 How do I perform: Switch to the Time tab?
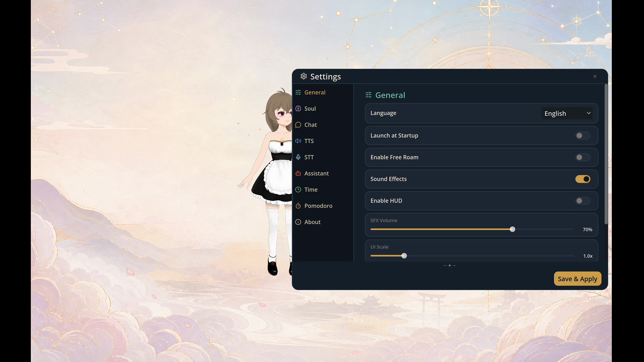tap(323, 190)
